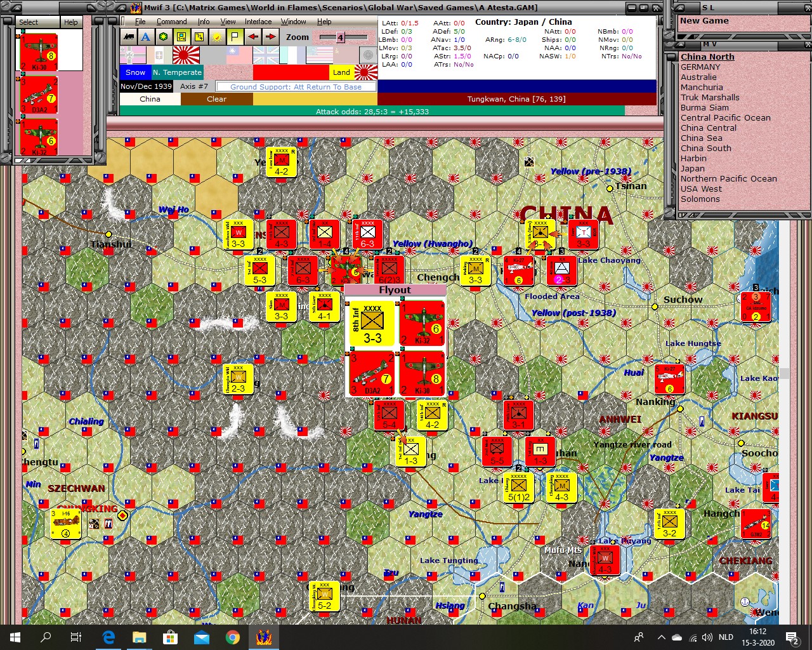Open the View menu
Viewport: 812px width, 650px height.
coord(228,22)
